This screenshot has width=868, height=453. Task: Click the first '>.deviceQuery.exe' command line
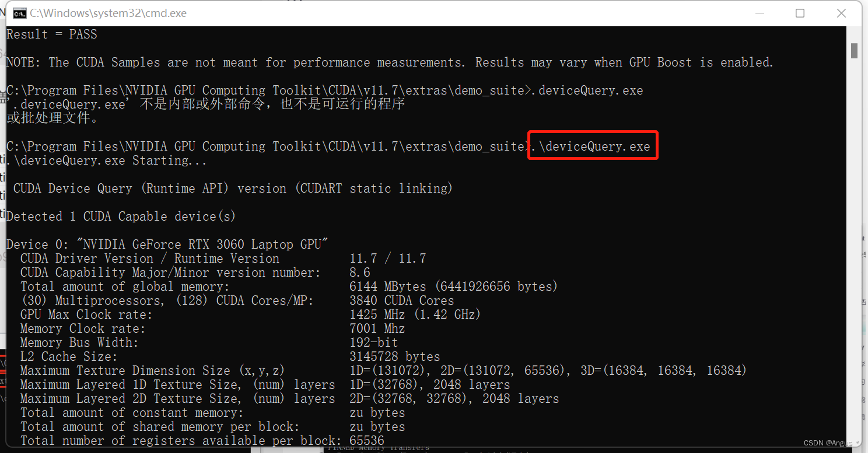(324, 90)
